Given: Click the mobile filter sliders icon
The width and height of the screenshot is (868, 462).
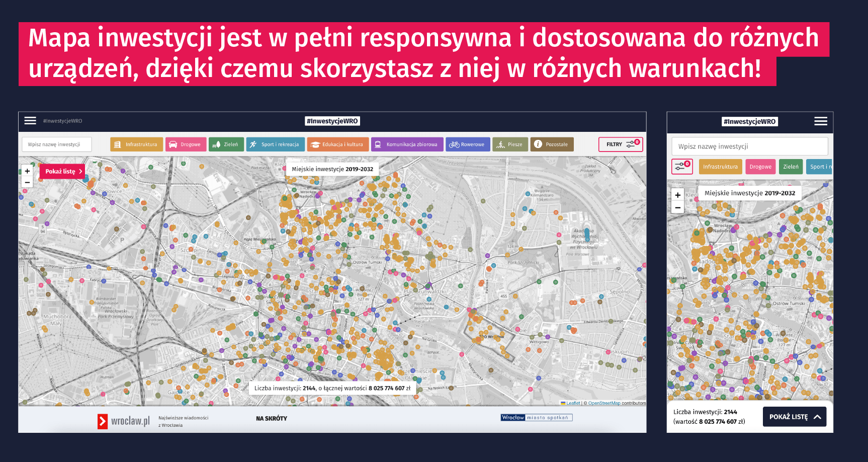Looking at the screenshot, I should (682, 166).
